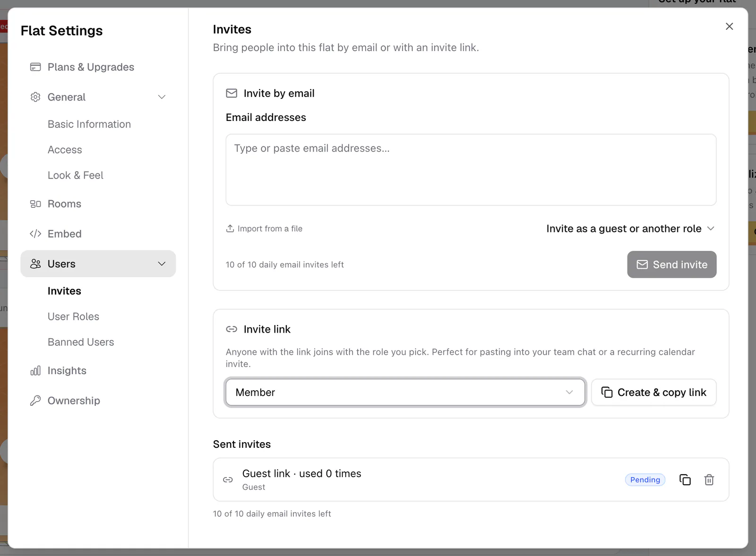Click the Users people icon
The image size is (756, 556).
point(35,264)
